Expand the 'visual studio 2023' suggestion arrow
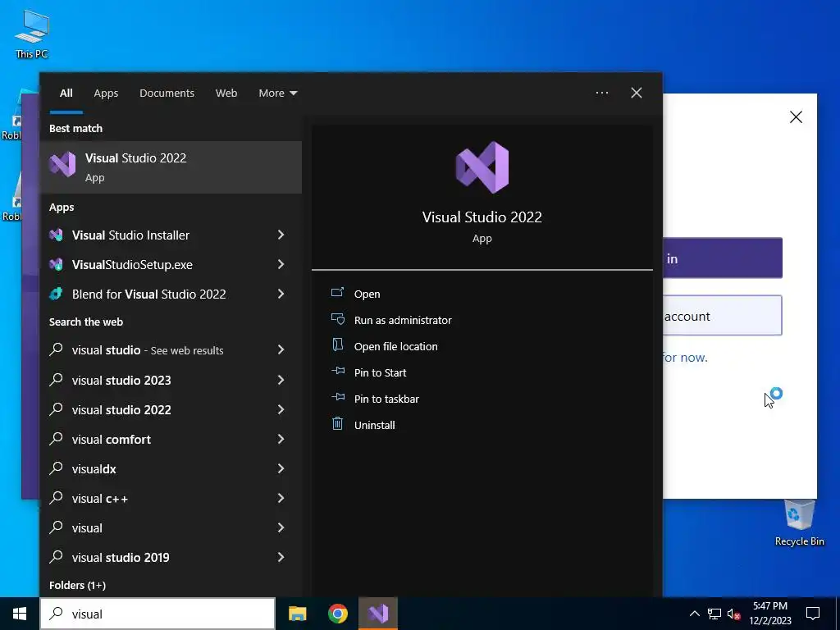The image size is (840, 630). tap(281, 380)
